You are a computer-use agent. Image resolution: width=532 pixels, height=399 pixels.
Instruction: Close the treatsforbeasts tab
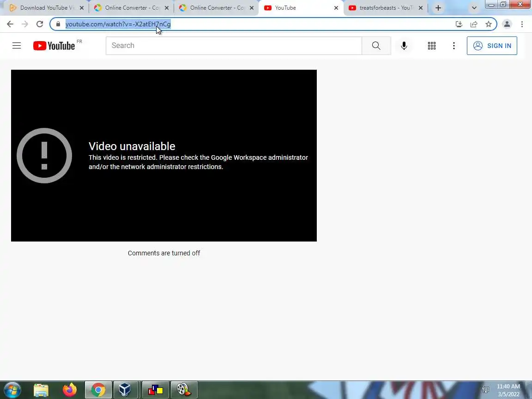tap(421, 8)
